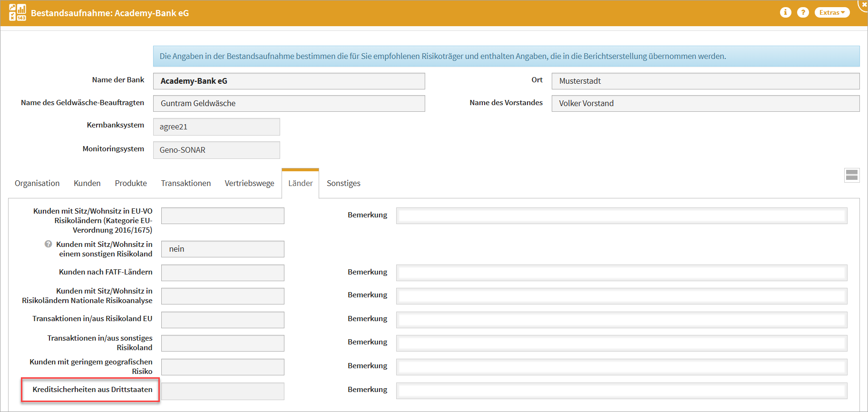Open the help question mark icon

point(803,12)
